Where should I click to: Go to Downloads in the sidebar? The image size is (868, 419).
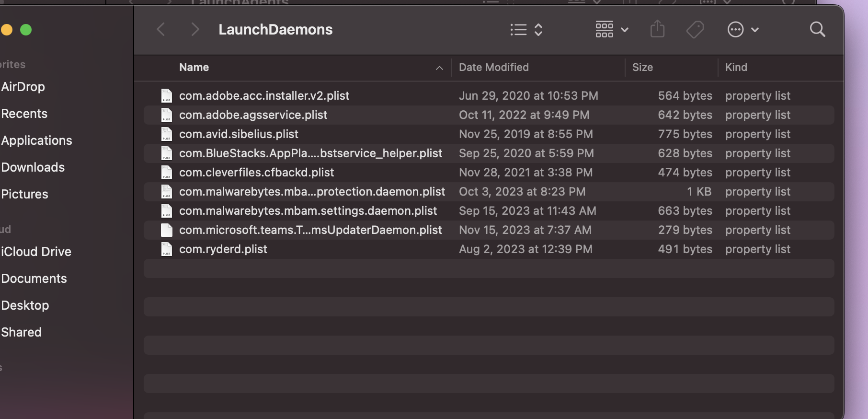pos(33,167)
